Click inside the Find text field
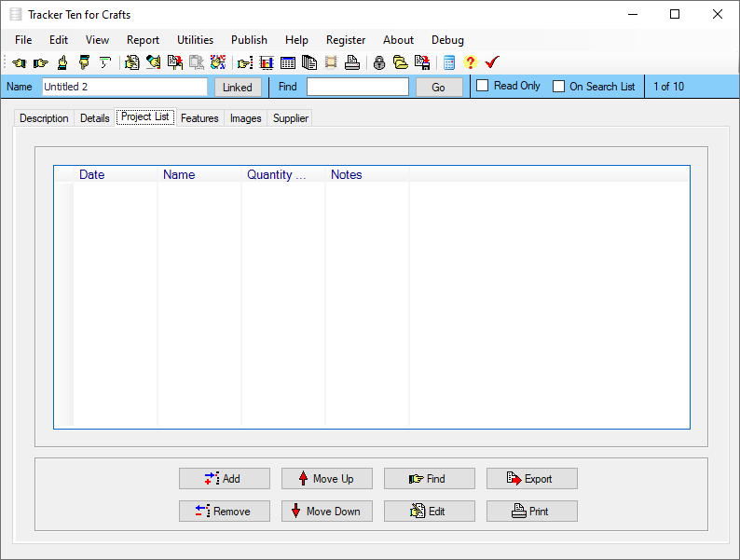740x560 pixels. coord(358,87)
